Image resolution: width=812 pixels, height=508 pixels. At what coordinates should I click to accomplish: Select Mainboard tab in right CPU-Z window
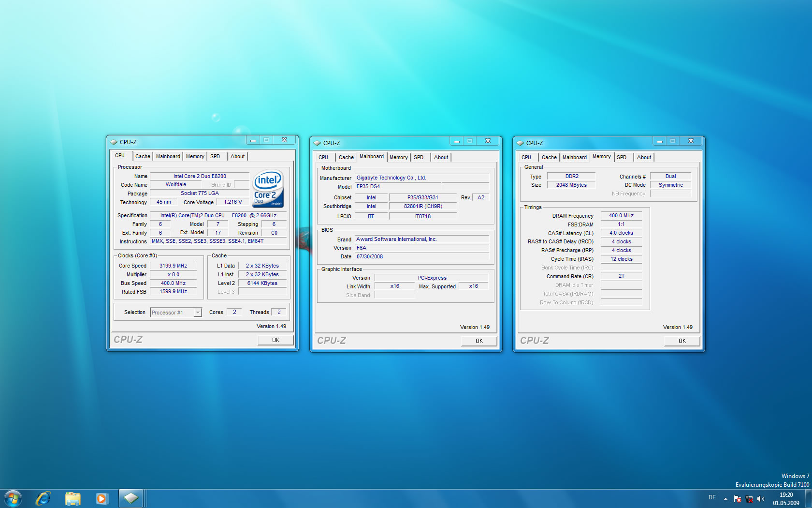coord(574,158)
